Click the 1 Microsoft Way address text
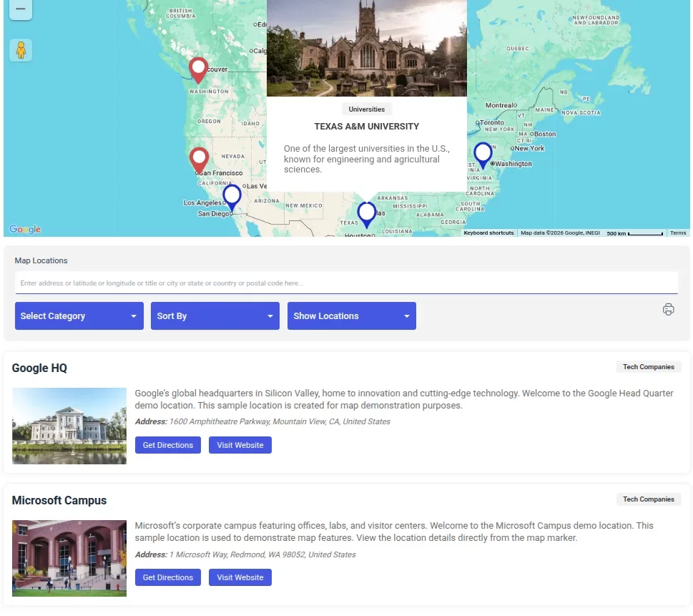Screen dimensions: 693x616 click(262, 554)
